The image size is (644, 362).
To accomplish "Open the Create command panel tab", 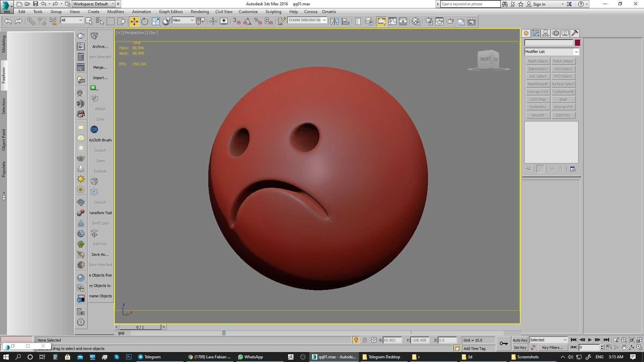I will [x=526, y=33].
